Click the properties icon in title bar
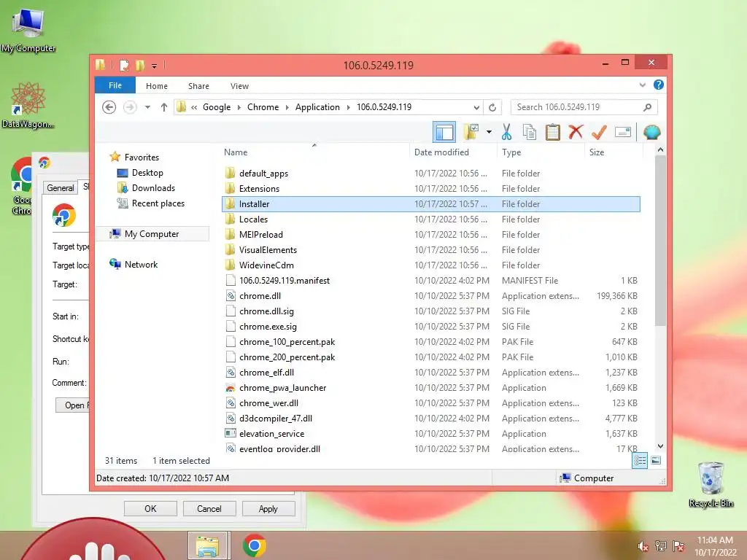The image size is (747, 560). (124, 65)
